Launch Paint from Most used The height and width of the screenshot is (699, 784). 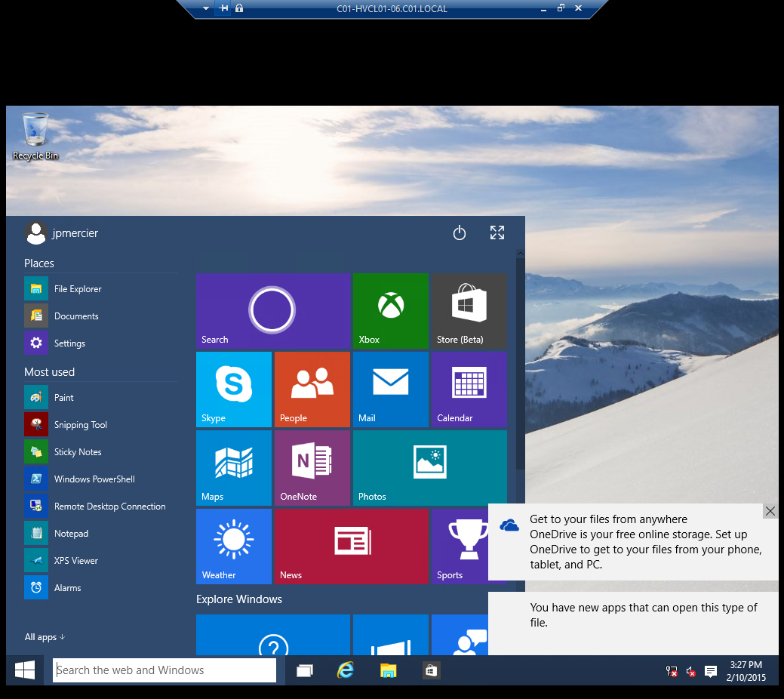click(x=101, y=397)
